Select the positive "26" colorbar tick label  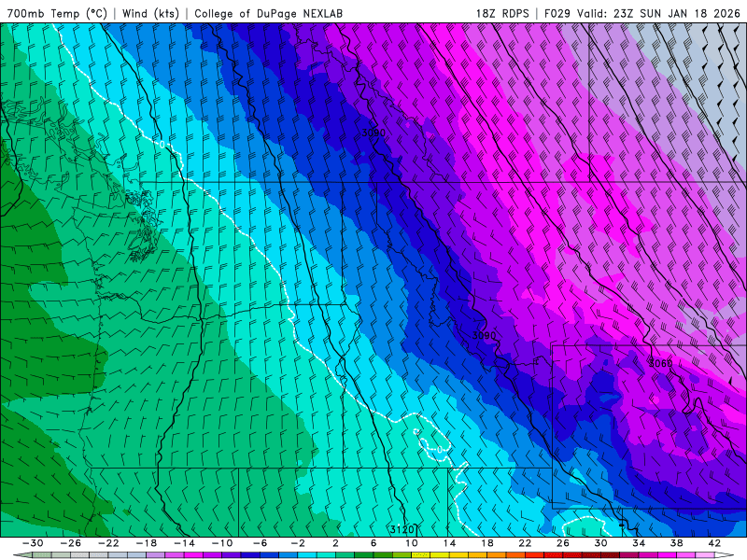[563, 543]
